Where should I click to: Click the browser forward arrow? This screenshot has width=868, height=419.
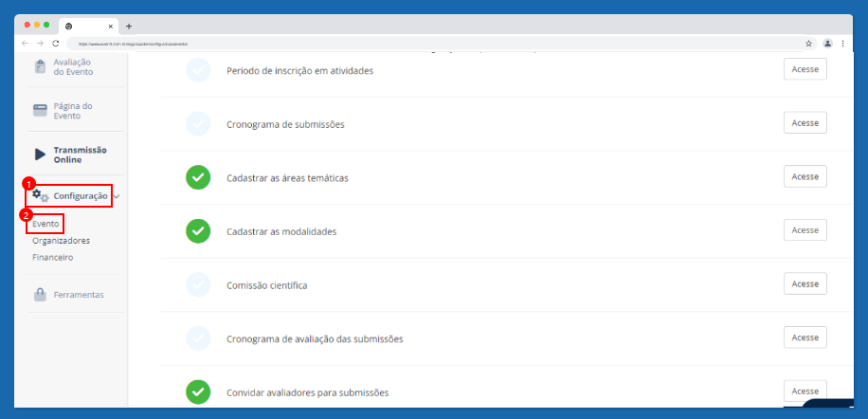pyautogui.click(x=40, y=44)
